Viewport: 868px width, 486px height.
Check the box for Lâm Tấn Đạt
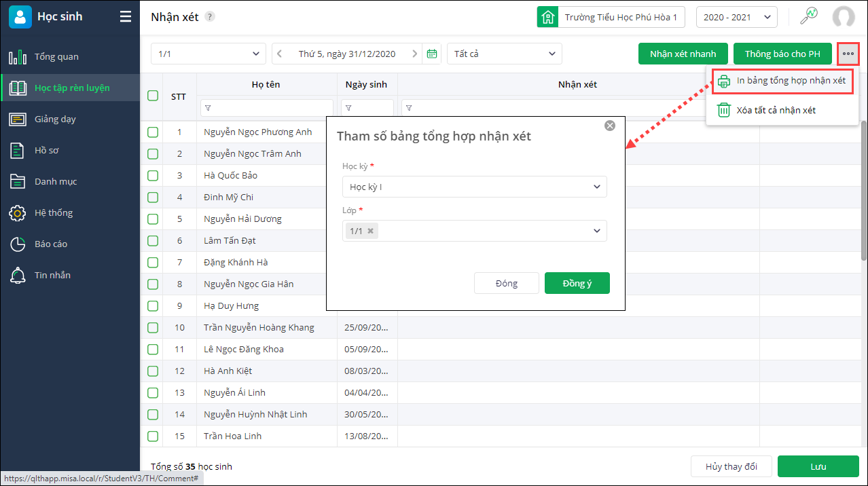coord(153,240)
